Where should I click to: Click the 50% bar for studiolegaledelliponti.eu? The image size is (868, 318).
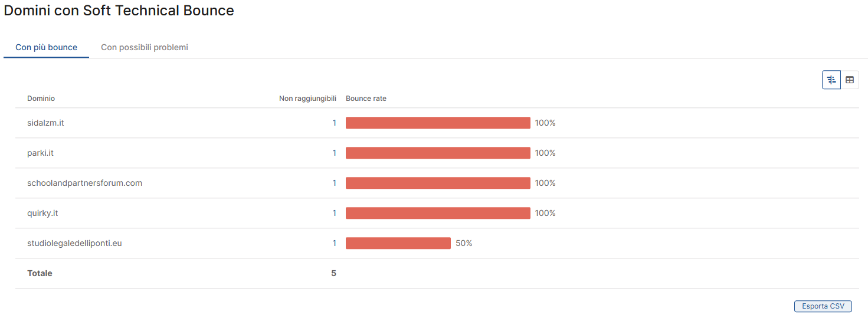point(398,243)
